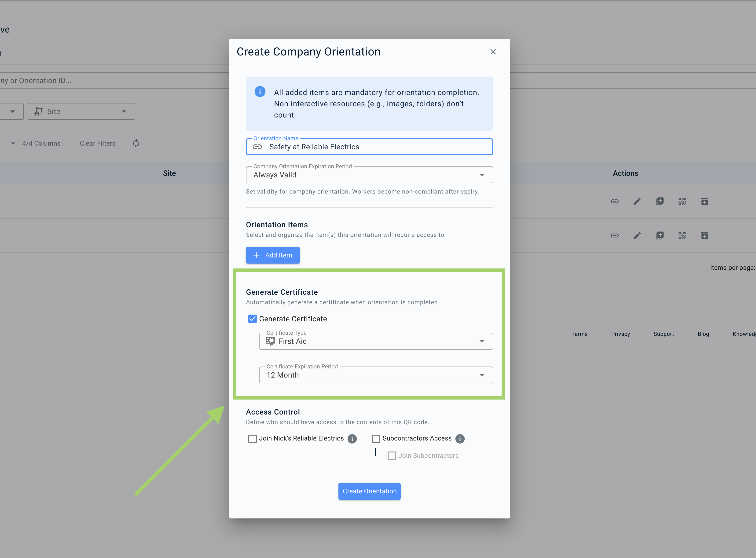This screenshot has height=558, width=756.
Task: Click second row's duplicate icon
Action: tap(659, 235)
